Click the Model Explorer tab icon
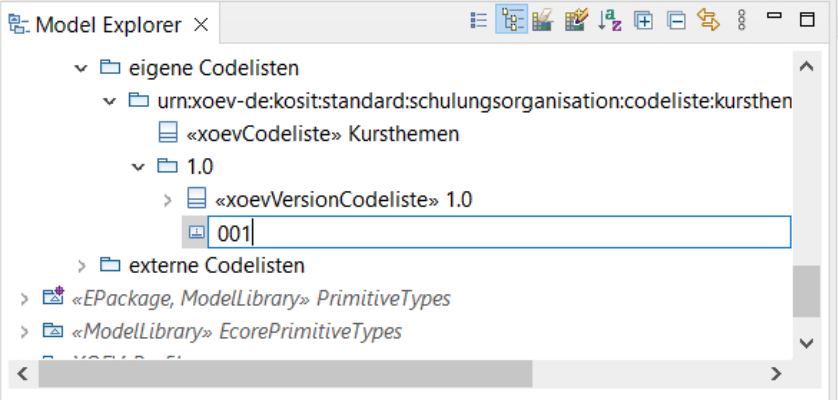The height and width of the screenshot is (400, 838). click(x=18, y=24)
